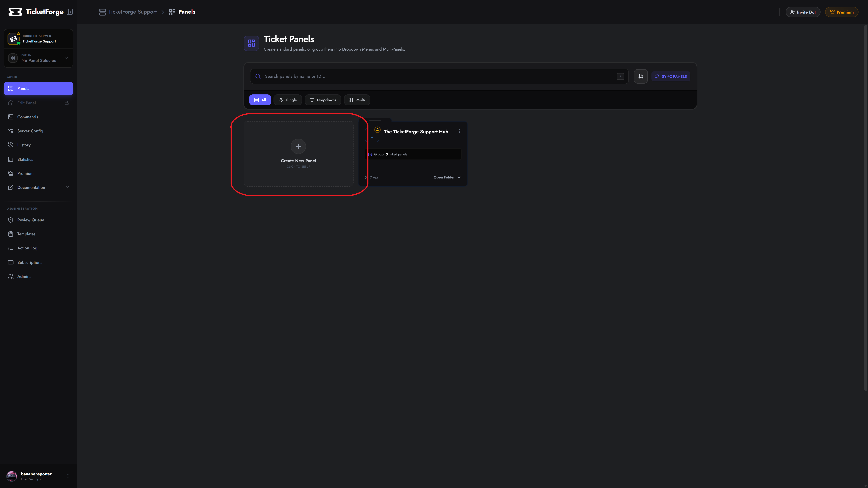Expand the No Panel Selected dropdown
The image size is (868, 488).
tap(38, 58)
